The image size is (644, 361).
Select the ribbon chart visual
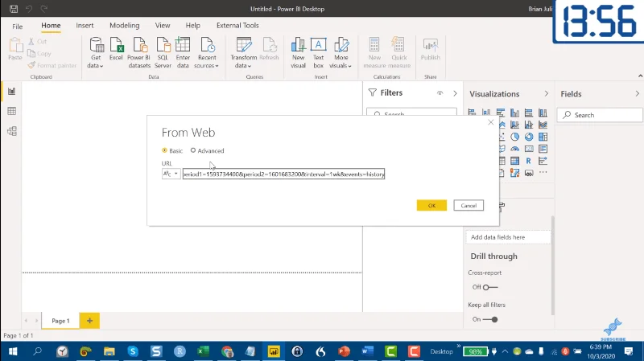point(543,125)
